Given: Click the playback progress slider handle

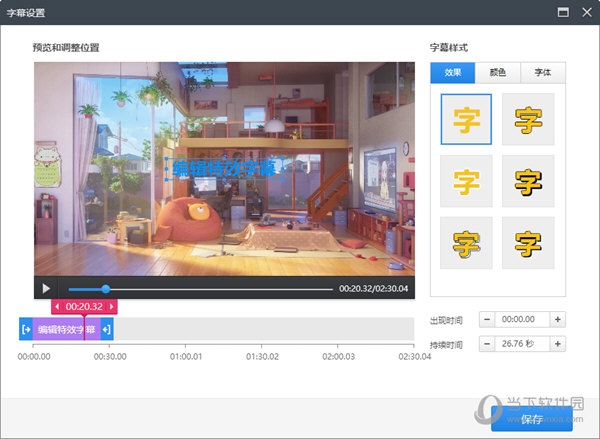Looking at the screenshot, I should click(106, 289).
